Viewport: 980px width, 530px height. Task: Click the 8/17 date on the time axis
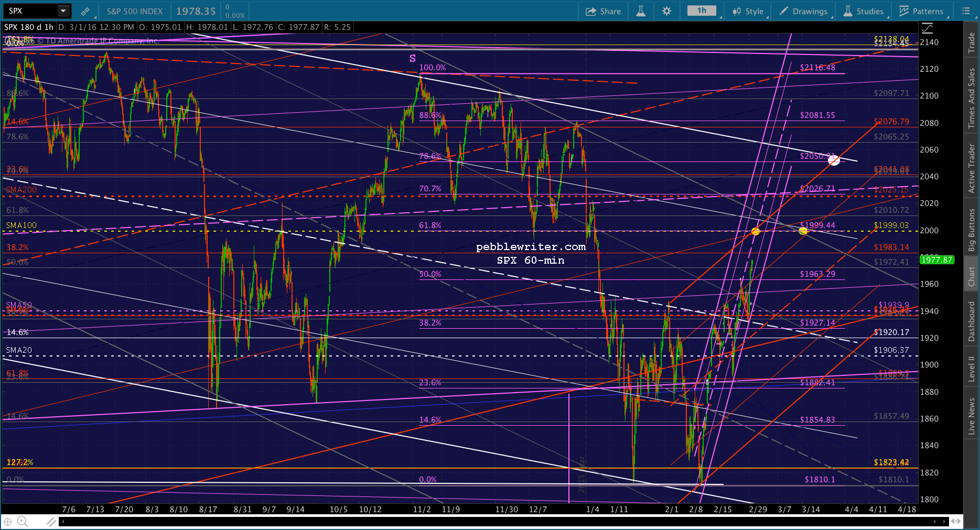click(208, 509)
